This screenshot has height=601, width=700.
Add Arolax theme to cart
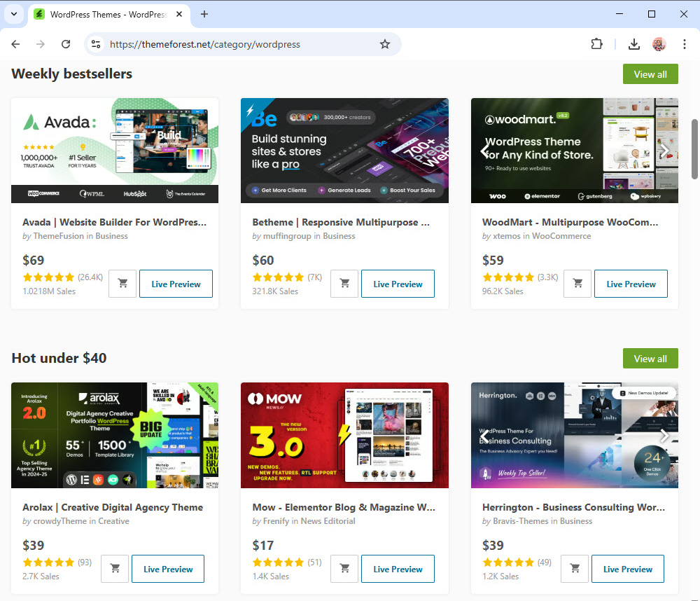click(115, 568)
